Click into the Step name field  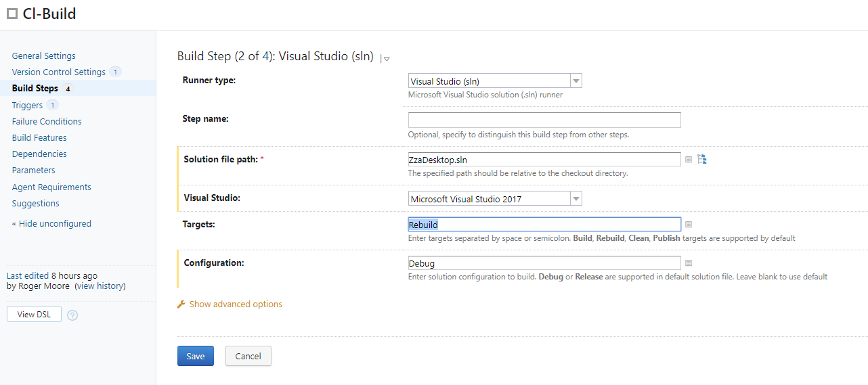click(x=544, y=120)
